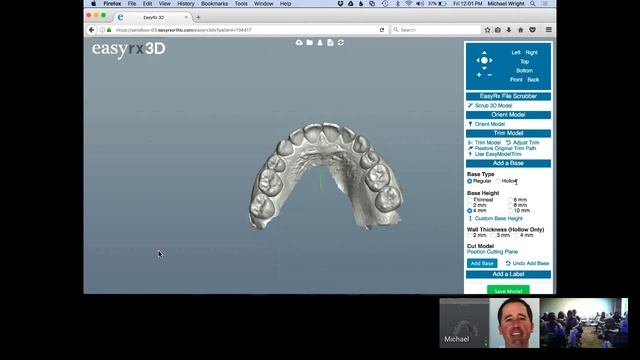Screen dimensions: 640x360
Task: Open Firefox downloads arrow icon
Action: pos(509,30)
